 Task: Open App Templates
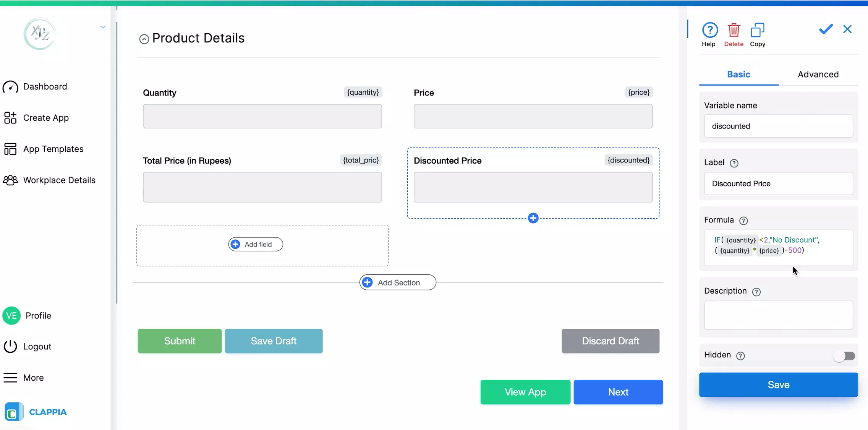[53, 149]
